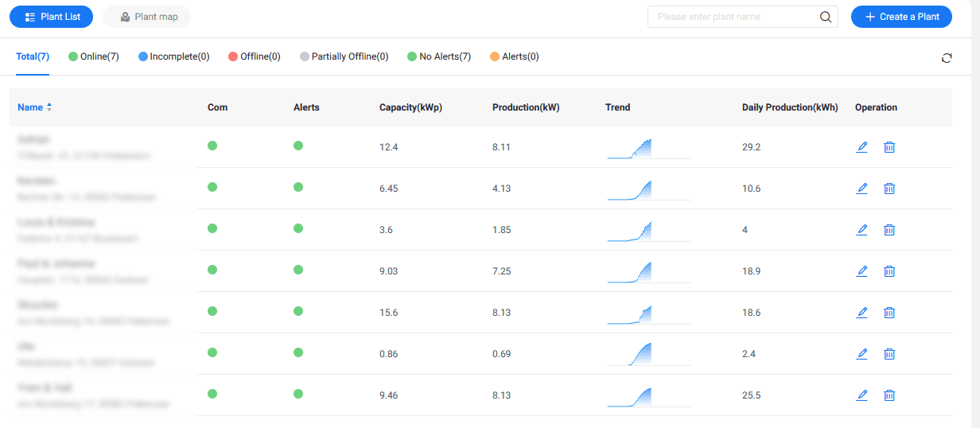980x428 pixels.
Task: Click the Capacity(kWp) column header
Action: click(x=410, y=107)
